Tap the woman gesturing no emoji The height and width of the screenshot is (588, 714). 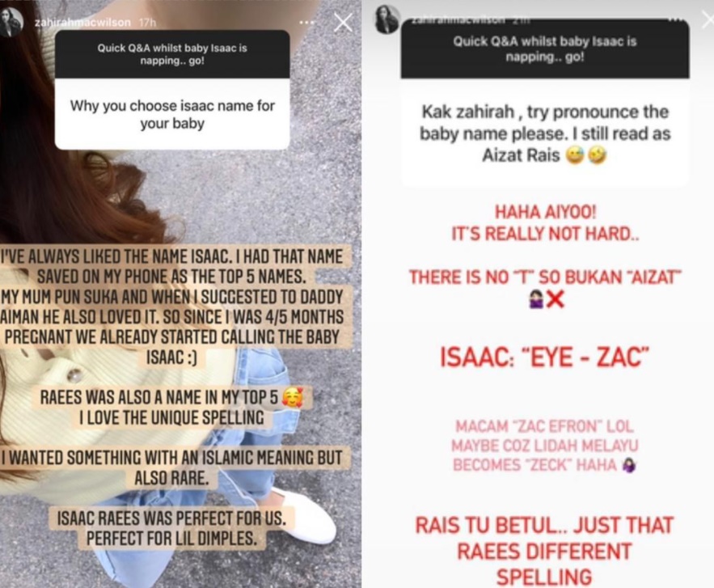(x=537, y=300)
